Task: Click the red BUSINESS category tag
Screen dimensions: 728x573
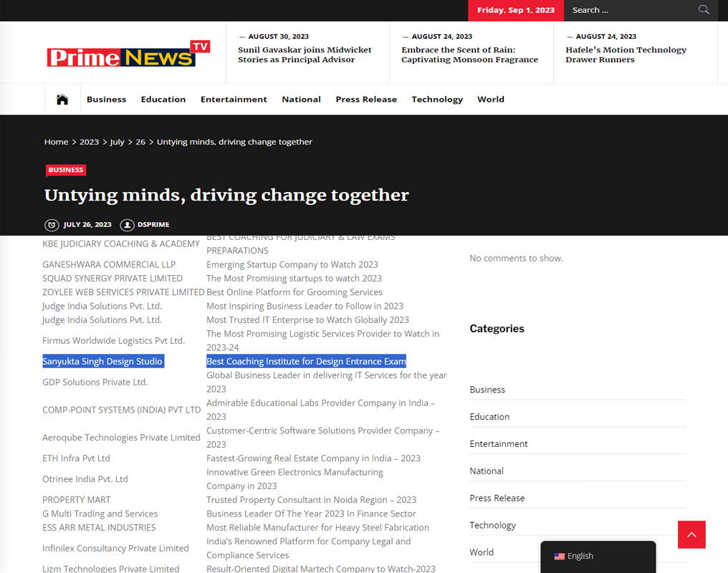Action: click(66, 170)
